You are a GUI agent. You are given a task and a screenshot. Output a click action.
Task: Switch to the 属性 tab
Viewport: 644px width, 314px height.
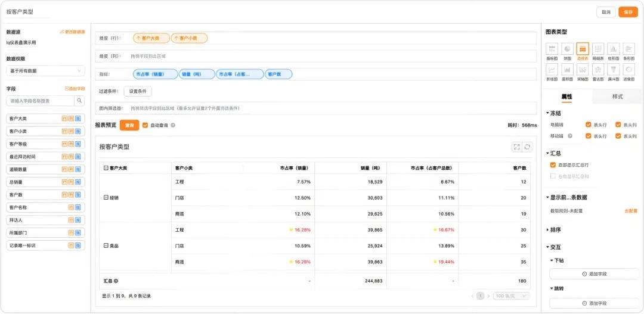tap(566, 97)
